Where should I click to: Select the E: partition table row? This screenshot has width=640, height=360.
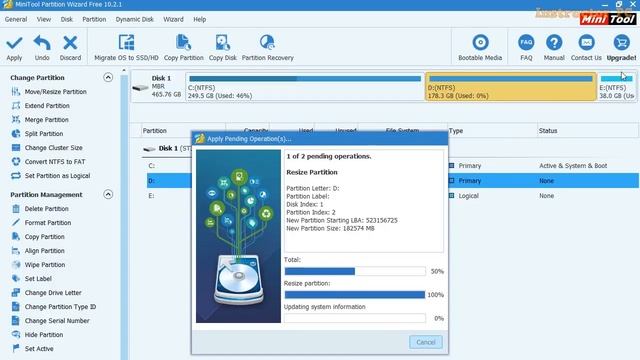[393, 196]
